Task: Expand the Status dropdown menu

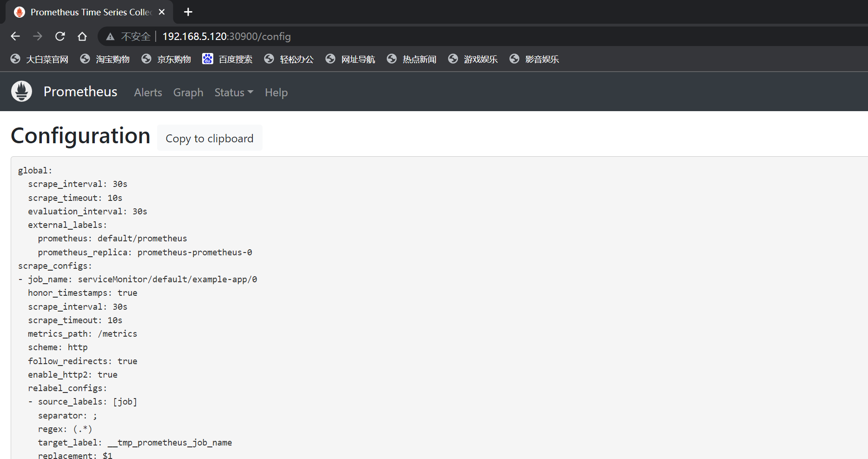Action: (234, 93)
